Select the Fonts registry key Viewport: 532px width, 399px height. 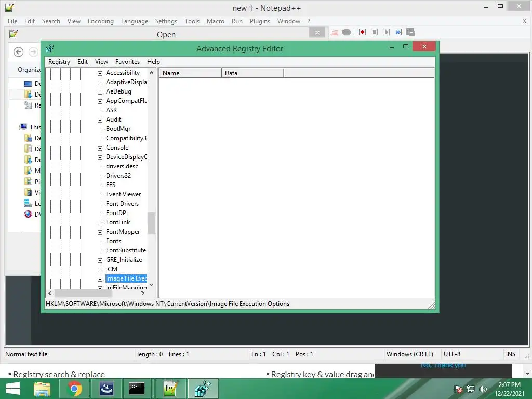113,241
